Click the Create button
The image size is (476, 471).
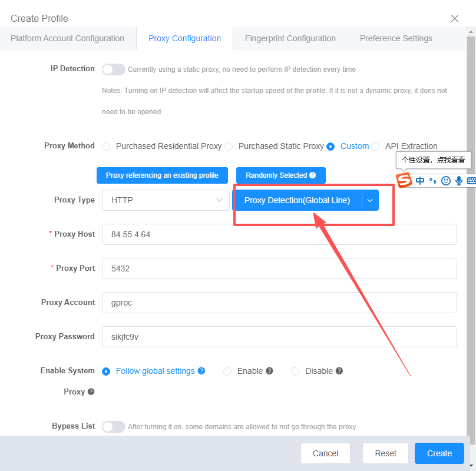[439, 453]
